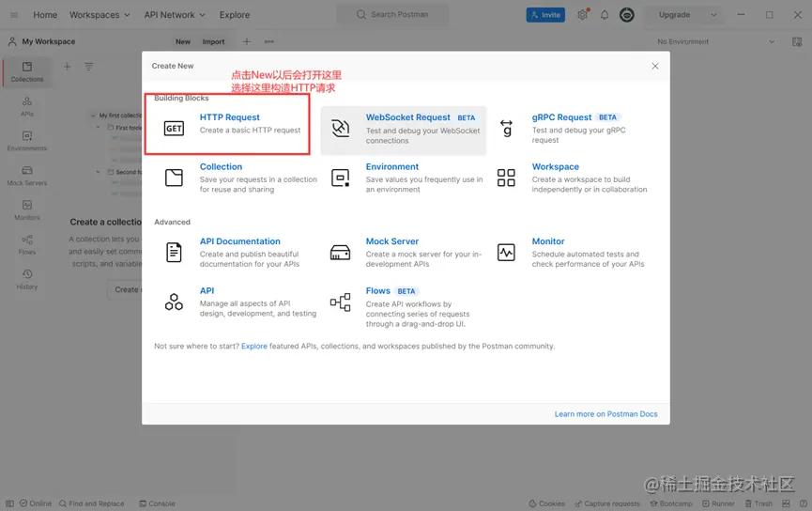The height and width of the screenshot is (511, 812).
Task: Toggle two-pane layout icon in status bar
Action: tap(786, 503)
